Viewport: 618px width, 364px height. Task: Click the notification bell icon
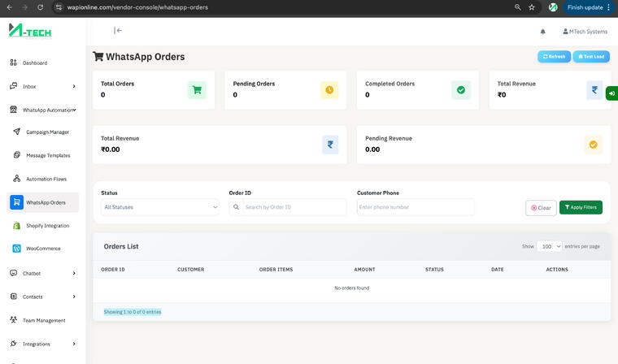point(543,32)
